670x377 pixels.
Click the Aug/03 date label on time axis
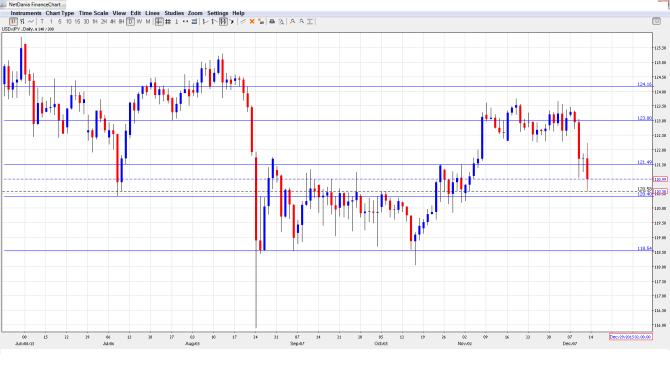[192, 343]
